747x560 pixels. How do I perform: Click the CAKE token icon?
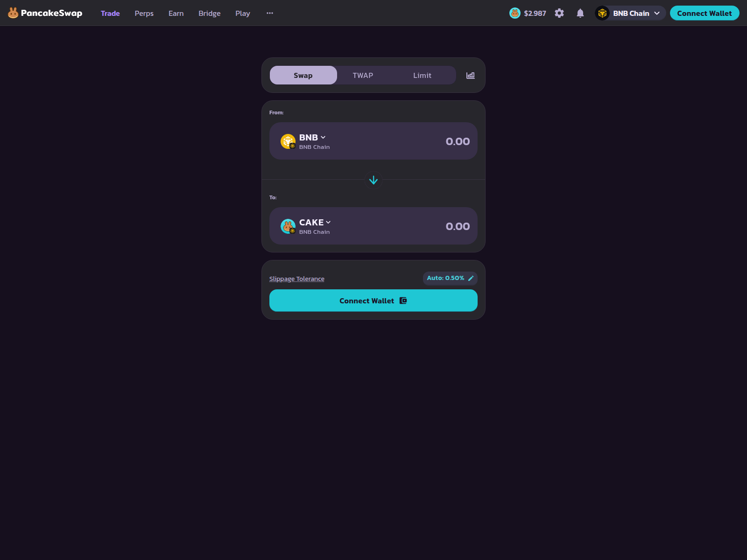pyautogui.click(x=288, y=226)
